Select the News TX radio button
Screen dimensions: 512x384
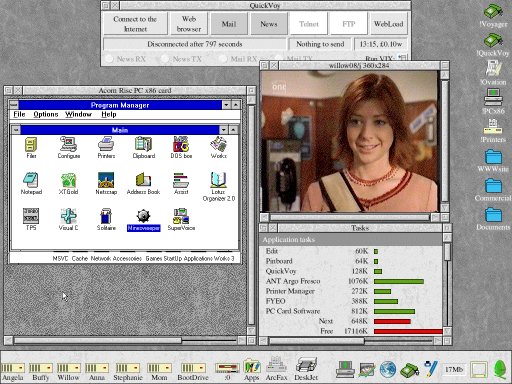[x=165, y=59]
